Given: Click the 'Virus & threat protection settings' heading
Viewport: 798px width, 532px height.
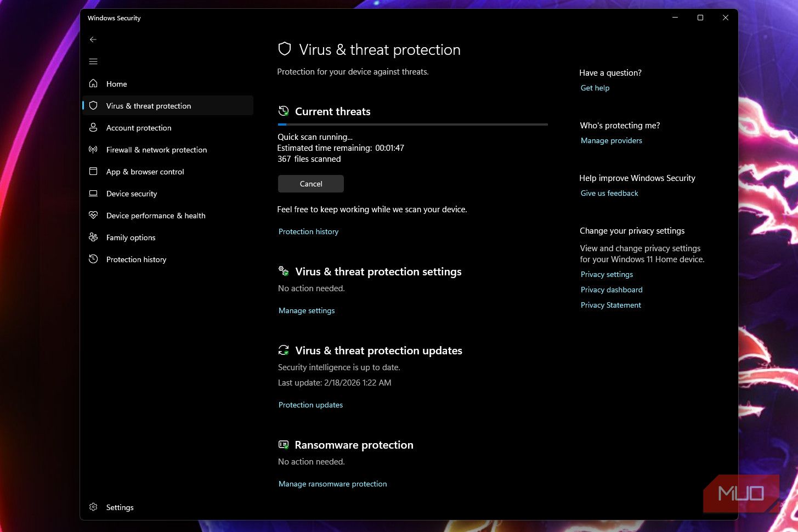Looking at the screenshot, I should click(378, 271).
